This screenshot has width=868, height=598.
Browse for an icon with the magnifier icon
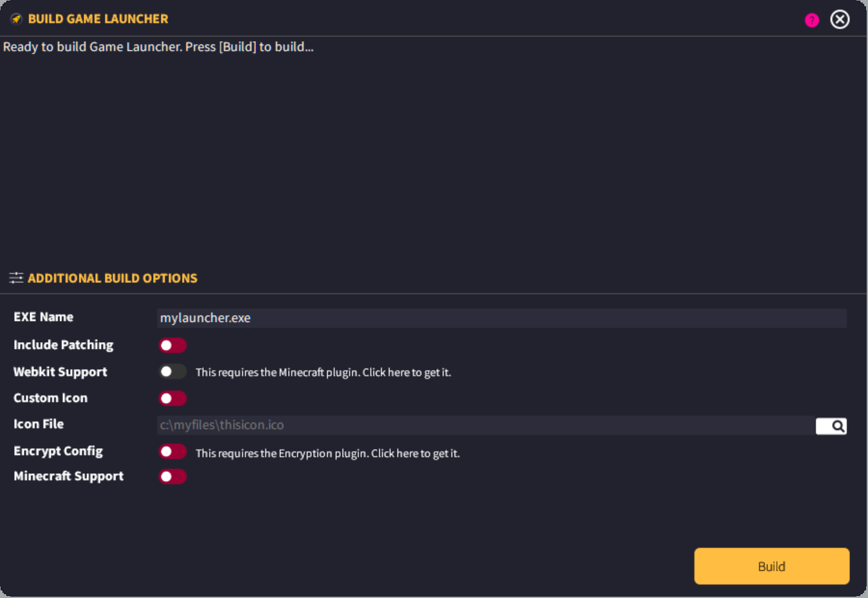click(831, 426)
